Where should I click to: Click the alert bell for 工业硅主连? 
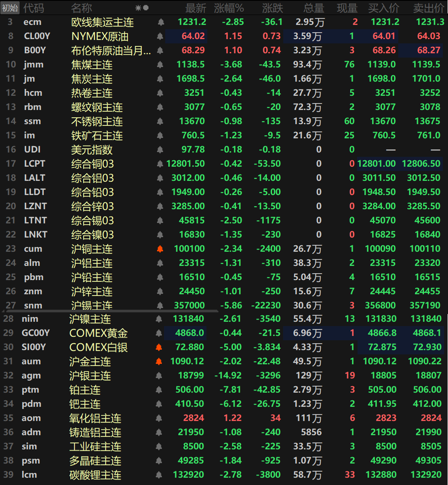click(160, 446)
